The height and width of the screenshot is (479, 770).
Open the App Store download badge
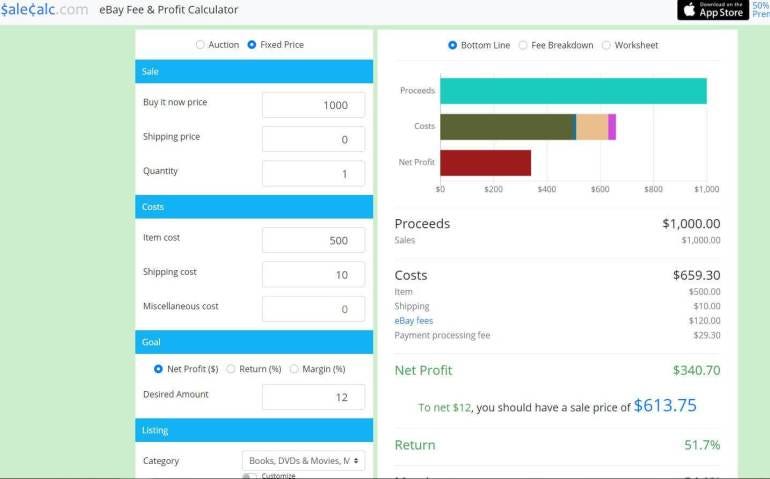coord(713,9)
